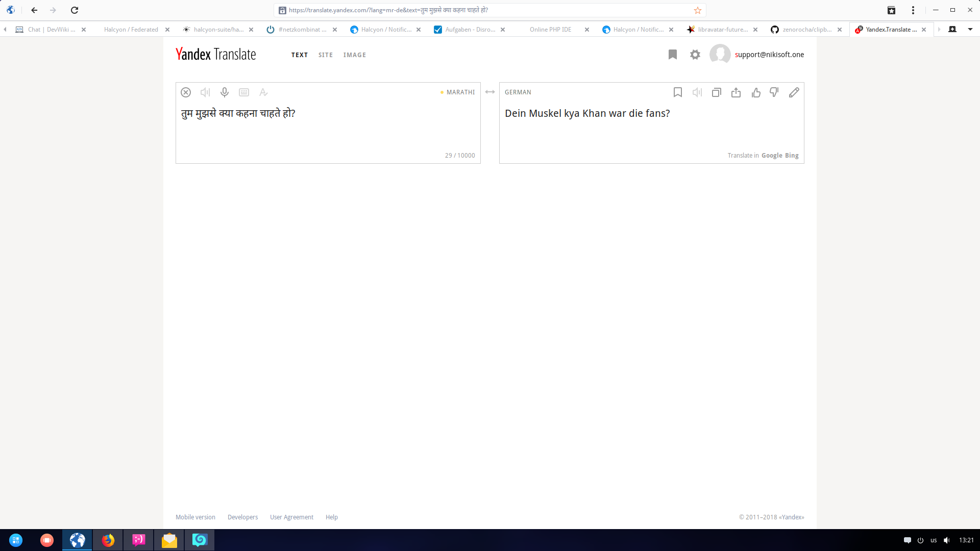The width and height of the screenshot is (980, 551).
Task: Share the German translation
Action: 736,92
